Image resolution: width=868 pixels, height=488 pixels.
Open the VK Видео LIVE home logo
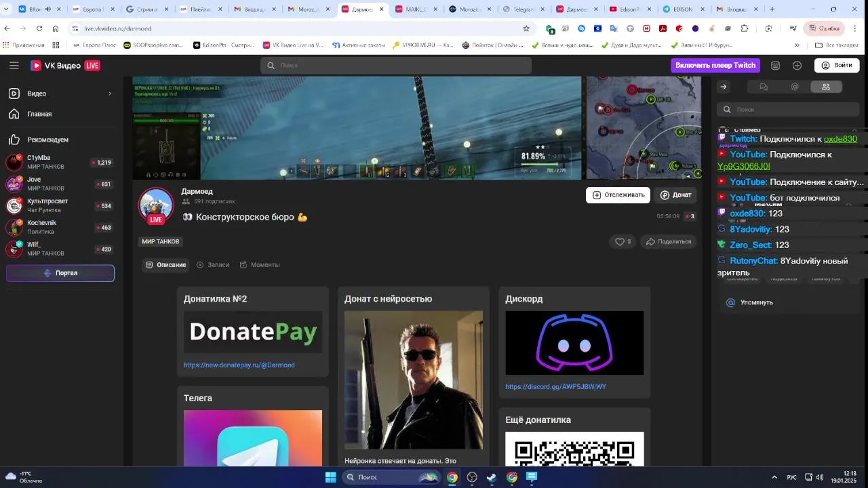click(65, 65)
